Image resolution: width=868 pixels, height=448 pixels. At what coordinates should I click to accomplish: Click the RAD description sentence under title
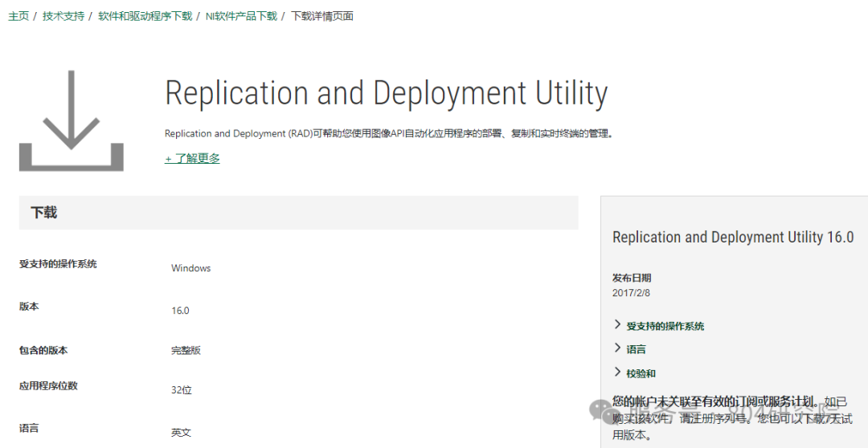tap(390, 133)
